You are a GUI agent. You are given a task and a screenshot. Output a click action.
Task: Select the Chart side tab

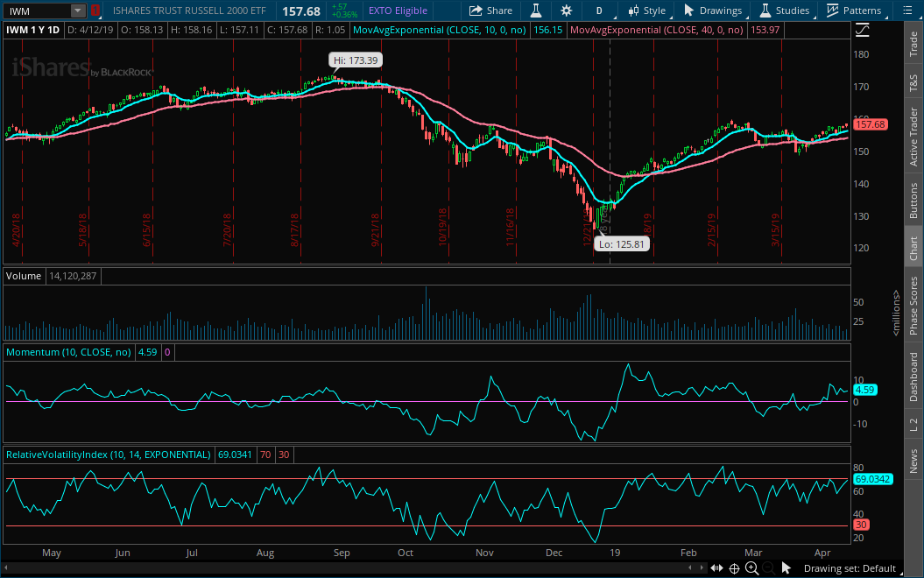tap(913, 249)
